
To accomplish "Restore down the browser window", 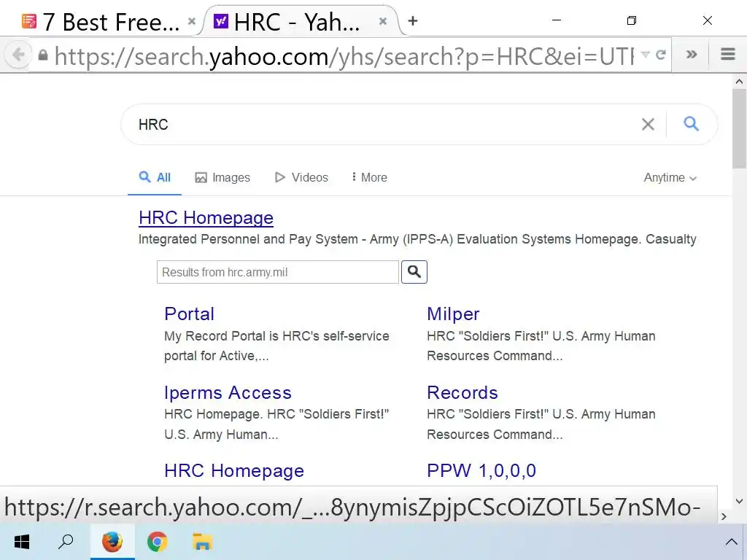I will [x=632, y=20].
